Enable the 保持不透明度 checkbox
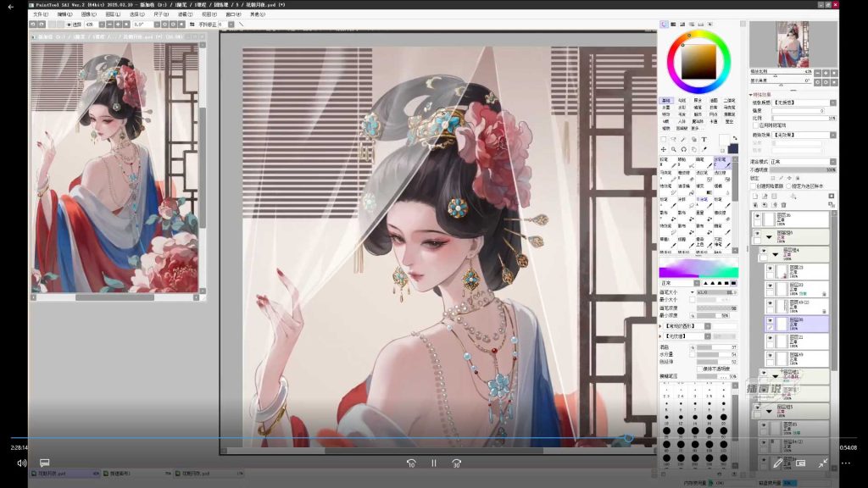 (x=699, y=369)
